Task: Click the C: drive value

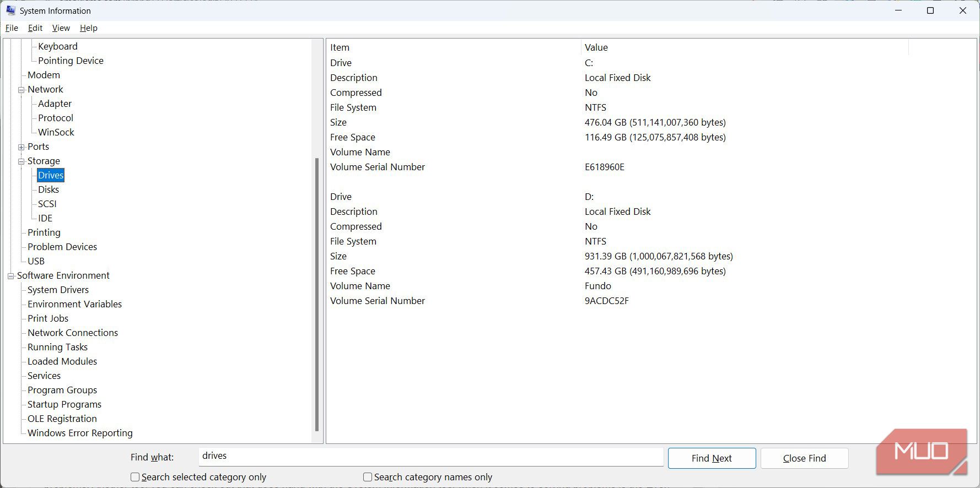Action: coord(589,63)
